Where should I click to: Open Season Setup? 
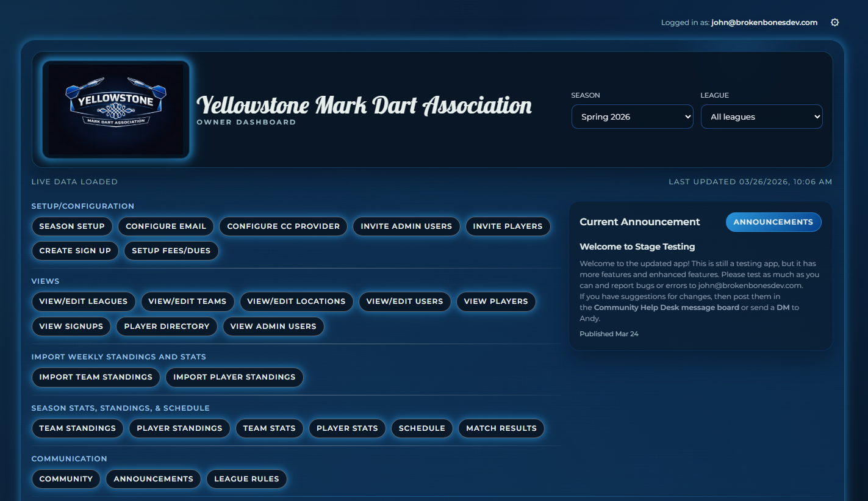[x=72, y=226]
